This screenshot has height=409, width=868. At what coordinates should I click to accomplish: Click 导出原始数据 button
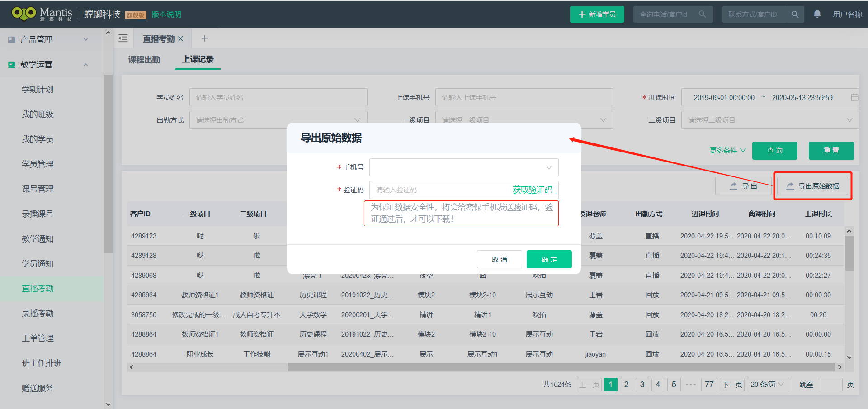coord(813,186)
